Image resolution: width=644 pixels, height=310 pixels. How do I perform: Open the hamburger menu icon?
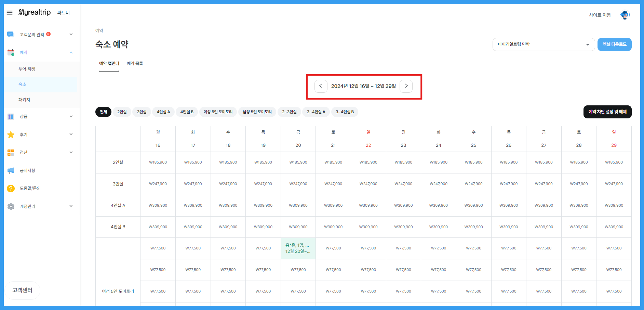[10, 13]
